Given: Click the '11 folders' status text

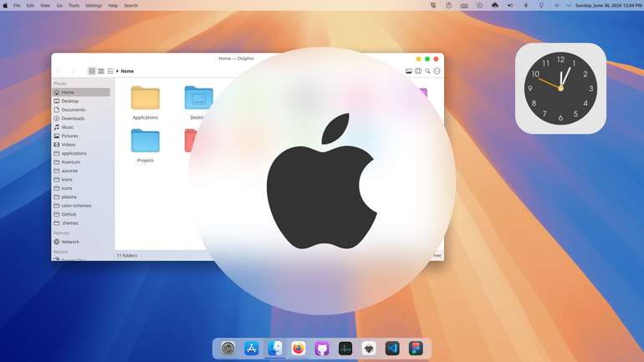Looking at the screenshot, I should (x=127, y=255).
